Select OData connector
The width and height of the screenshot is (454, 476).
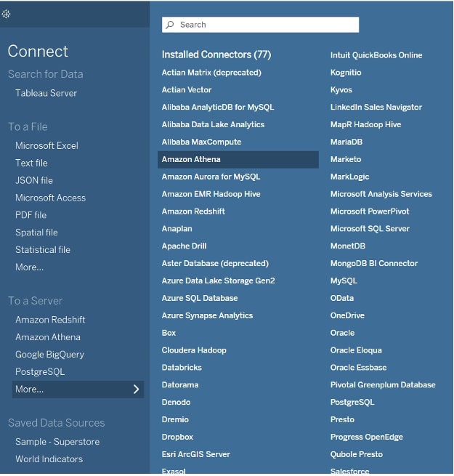[342, 298]
